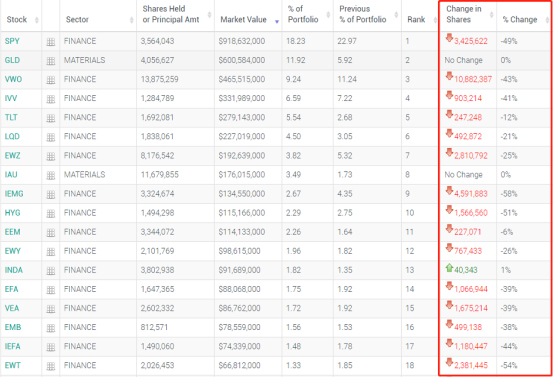Open the HYG stock link

(13, 212)
